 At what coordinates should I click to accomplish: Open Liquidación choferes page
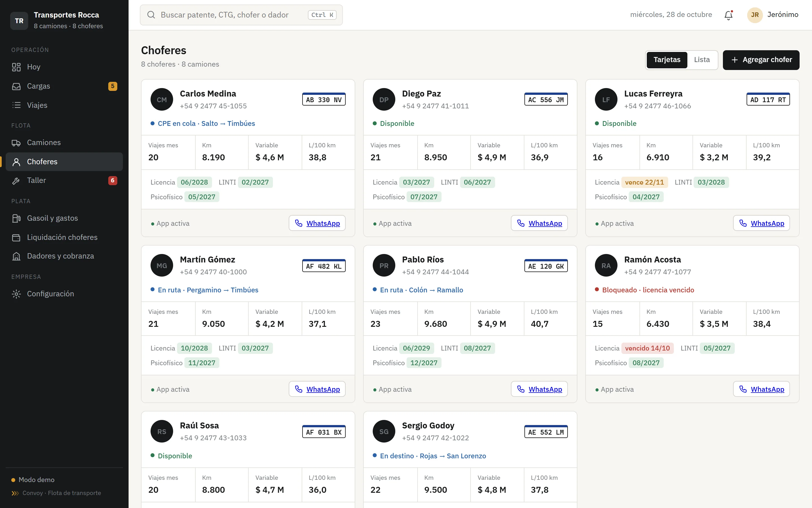pyautogui.click(x=64, y=237)
